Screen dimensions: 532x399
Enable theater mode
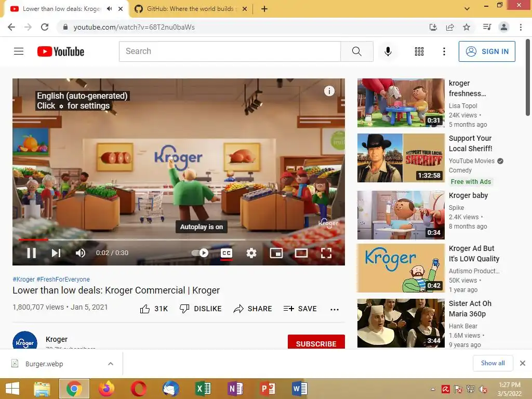click(301, 253)
